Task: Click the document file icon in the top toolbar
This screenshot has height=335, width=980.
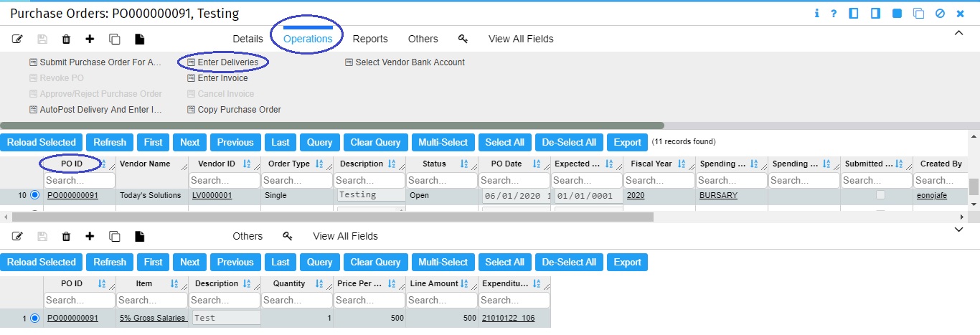Action: coord(140,39)
